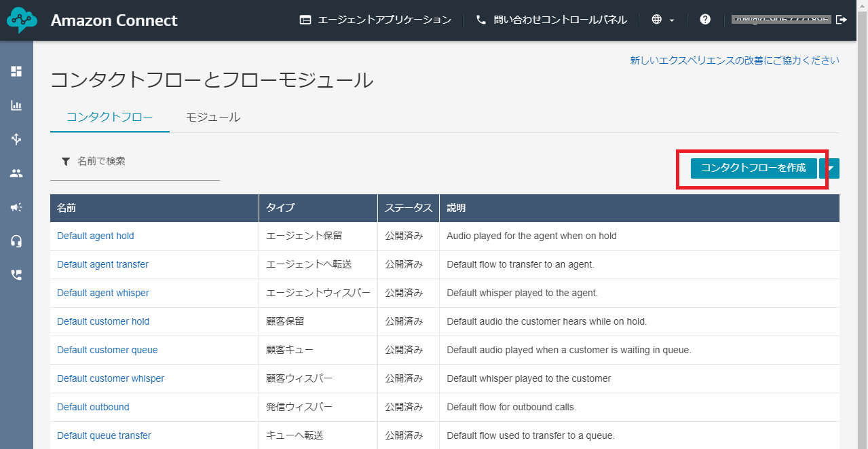Sort by 名前 column header
Image resolution: width=868 pixels, height=449 pixels.
pyautogui.click(x=154, y=208)
